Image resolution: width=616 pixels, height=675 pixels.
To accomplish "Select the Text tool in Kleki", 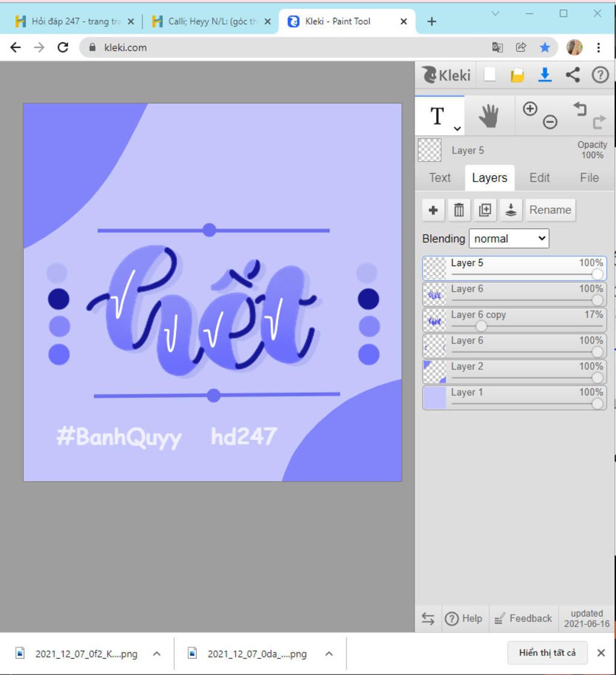I will [437, 116].
